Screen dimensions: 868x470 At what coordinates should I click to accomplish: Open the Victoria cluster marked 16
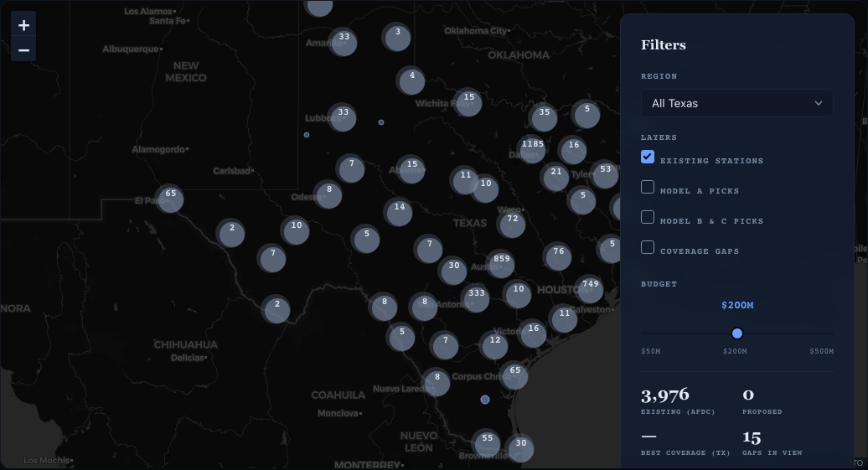pos(533,333)
